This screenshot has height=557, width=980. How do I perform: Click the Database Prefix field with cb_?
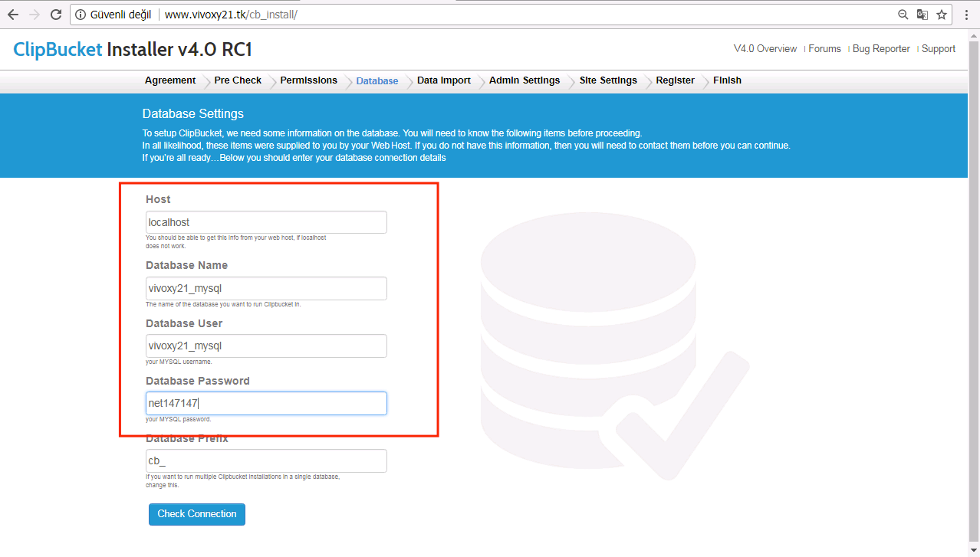266,461
